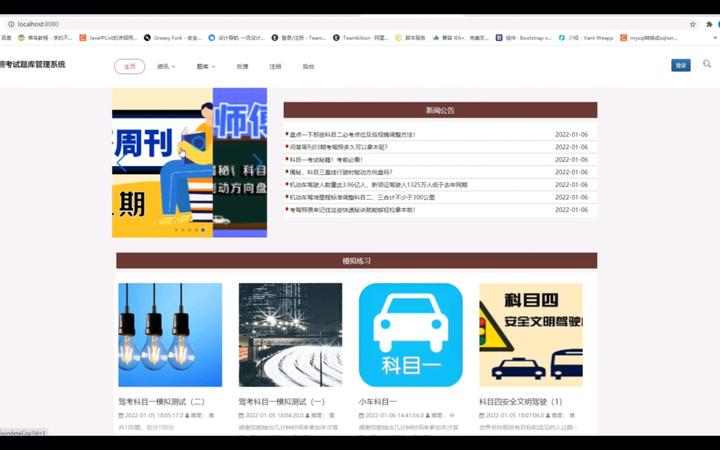Open the Vant Weapp 介绍 bookmark
720x450 pixels.
click(x=586, y=38)
